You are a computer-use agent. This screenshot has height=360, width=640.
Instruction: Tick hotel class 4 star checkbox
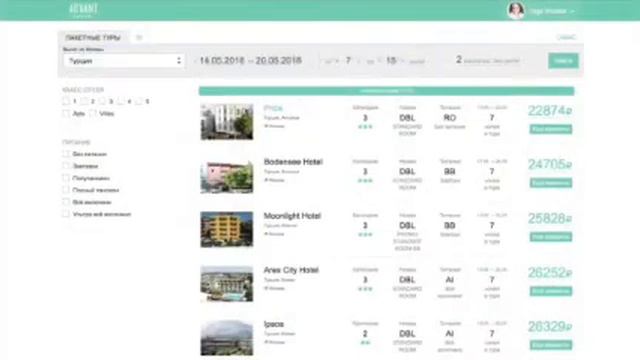[121, 101]
